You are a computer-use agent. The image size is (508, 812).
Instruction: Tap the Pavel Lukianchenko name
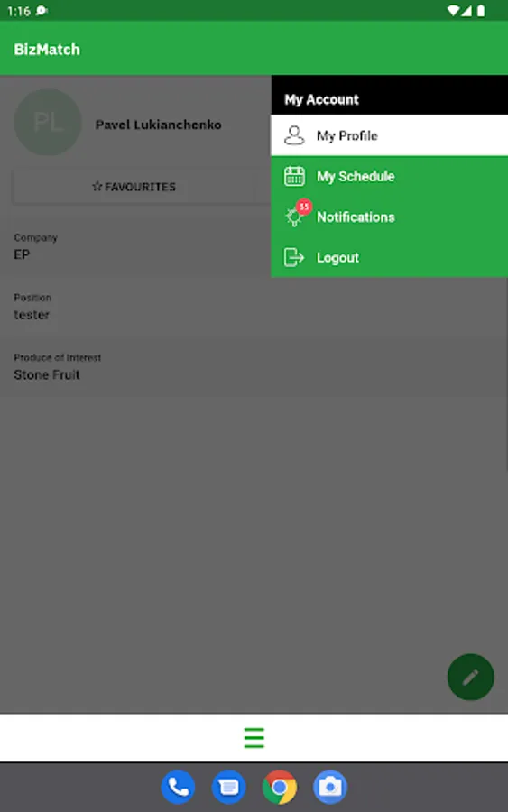(x=159, y=125)
